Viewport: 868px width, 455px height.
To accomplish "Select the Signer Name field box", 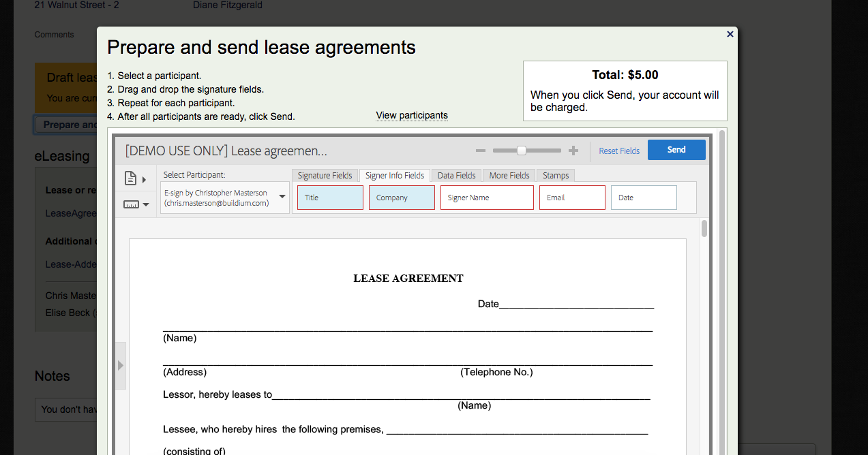I will pos(487,198).
